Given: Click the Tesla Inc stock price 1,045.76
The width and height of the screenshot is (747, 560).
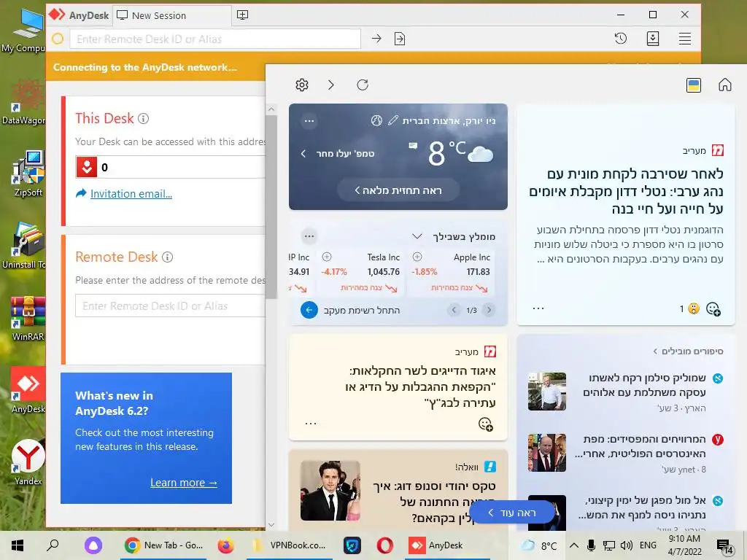Looking at the screenshot, I should (x=383, y=271).
